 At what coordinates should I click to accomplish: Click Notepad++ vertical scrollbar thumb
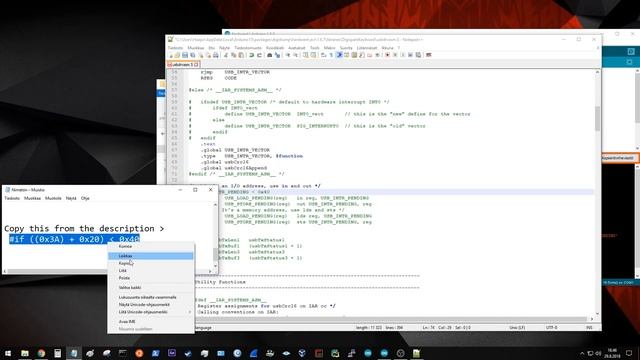pos(598,118)
